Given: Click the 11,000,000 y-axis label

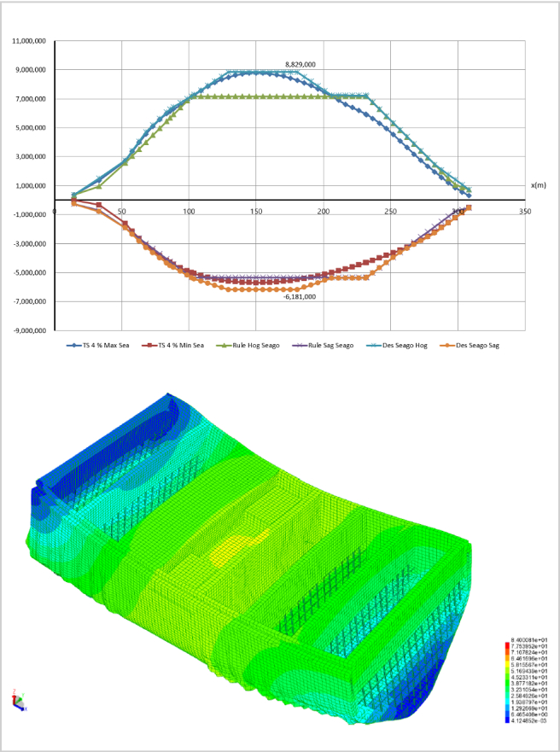Looking at the screenshot, I should [x=29, y=41].
